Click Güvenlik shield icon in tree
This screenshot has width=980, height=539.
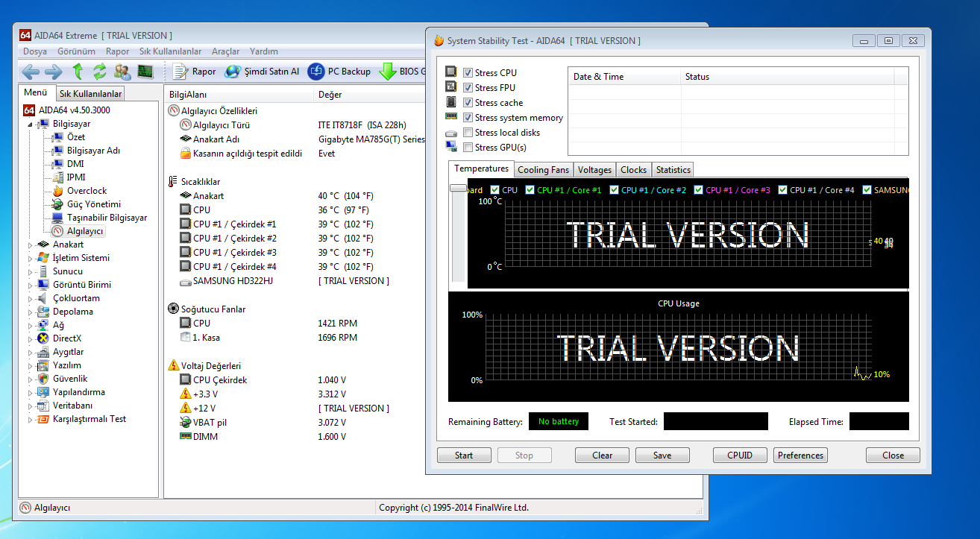click(43, 379)
